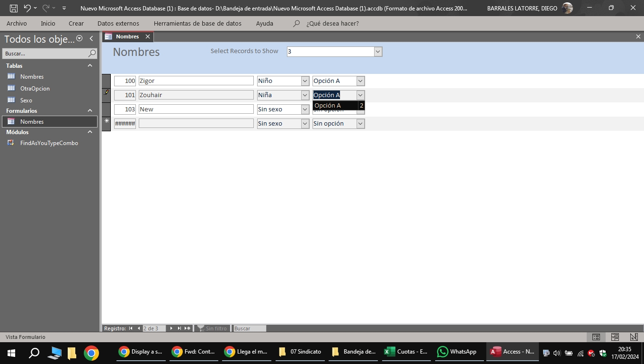Screen dimensions: 644x364
Task: Close the Nombres form with right-side X
Action: 638,36
